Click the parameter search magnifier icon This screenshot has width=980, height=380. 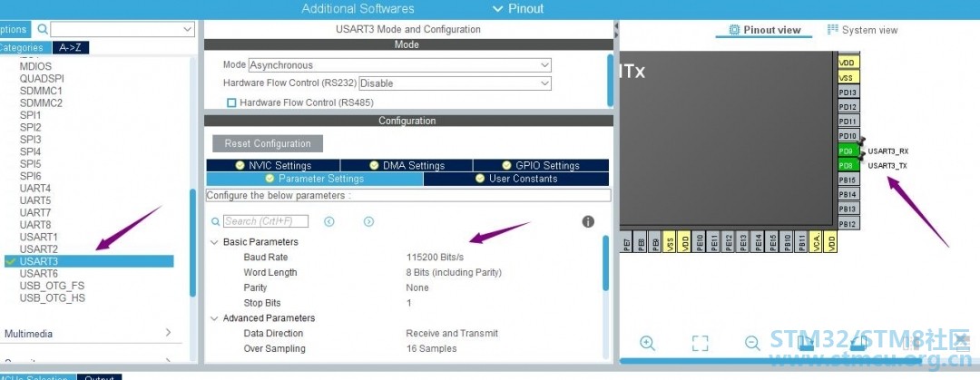[x=216, y=221]
